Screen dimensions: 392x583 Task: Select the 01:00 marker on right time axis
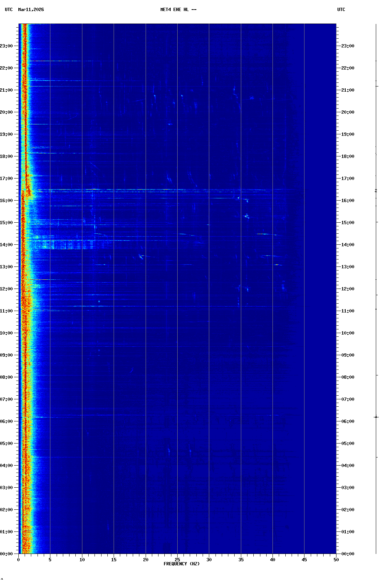(x=348, y=532)
